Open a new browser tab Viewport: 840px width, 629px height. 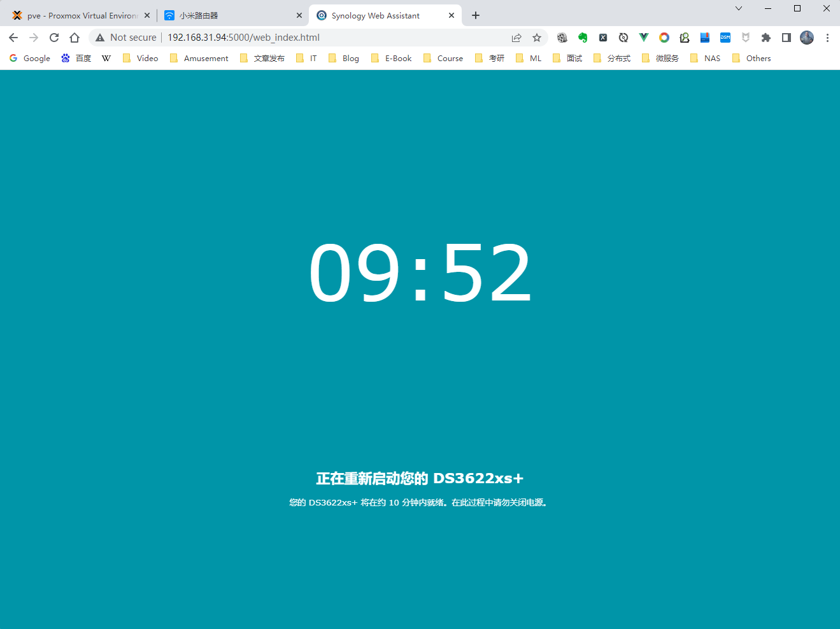click(476, 15)
